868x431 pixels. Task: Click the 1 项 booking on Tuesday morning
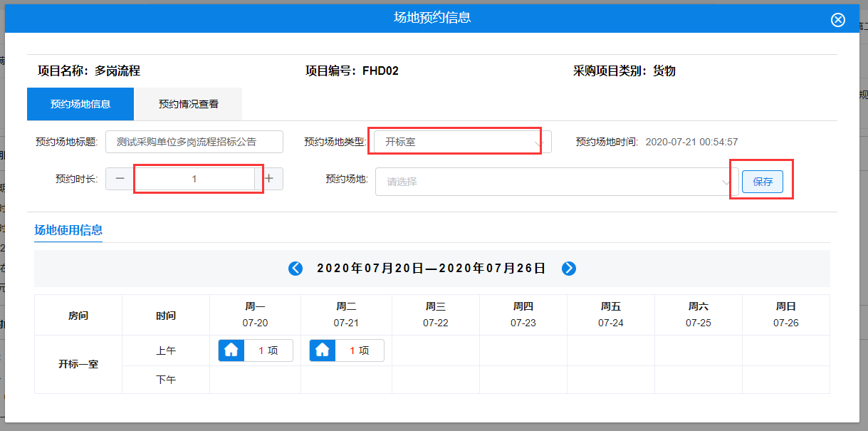click(x=359, y=350)
